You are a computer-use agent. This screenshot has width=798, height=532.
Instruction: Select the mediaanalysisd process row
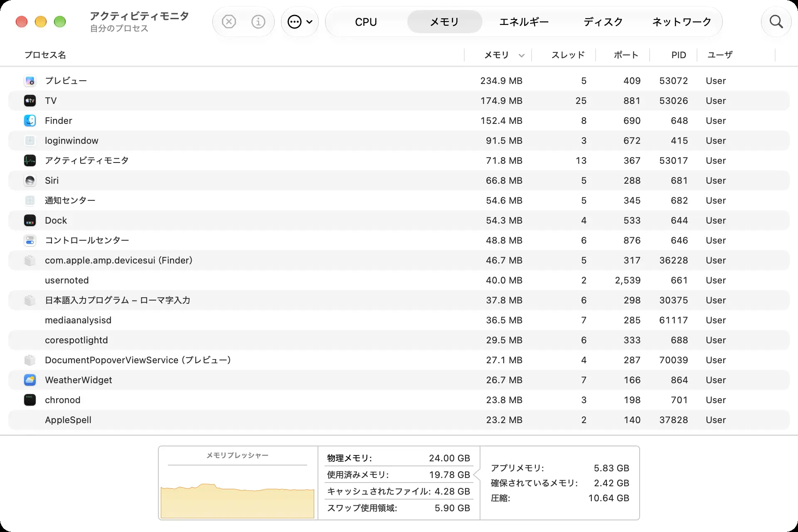click(x=399, y=320)
